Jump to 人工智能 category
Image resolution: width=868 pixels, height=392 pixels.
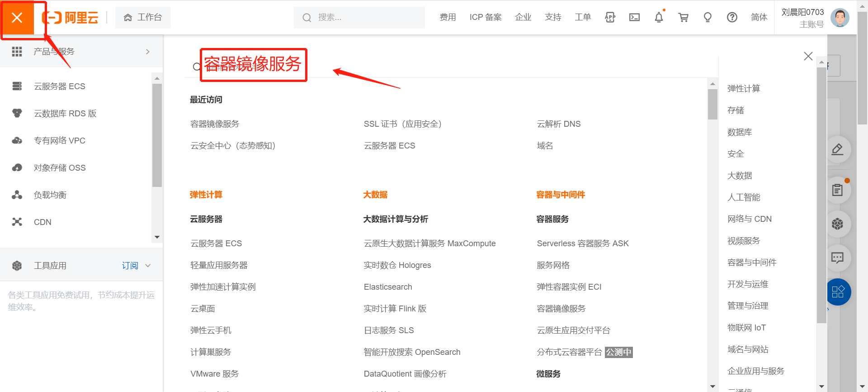[x=743, y=197]
